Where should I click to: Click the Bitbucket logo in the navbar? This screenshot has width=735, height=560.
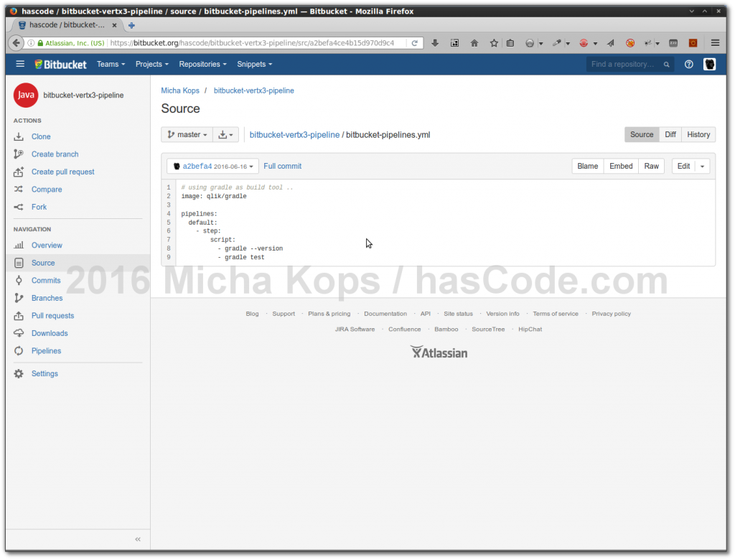[x=60, y=64]
